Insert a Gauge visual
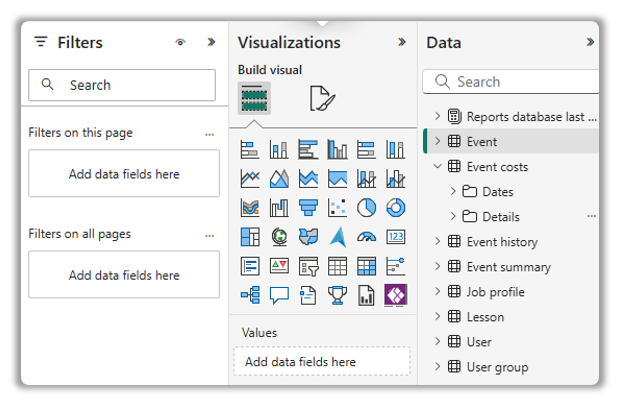 click(x=366, y=237)
